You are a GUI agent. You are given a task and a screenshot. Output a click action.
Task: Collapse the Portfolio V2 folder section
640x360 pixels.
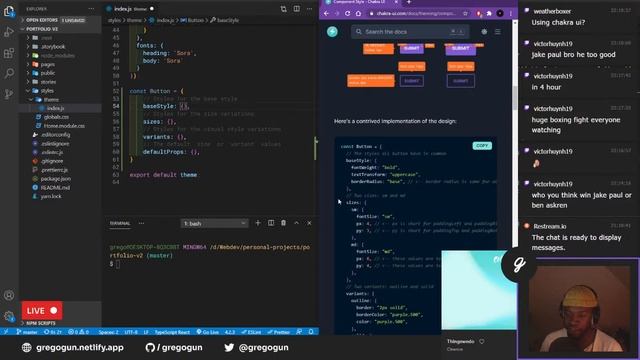(60, 29)
